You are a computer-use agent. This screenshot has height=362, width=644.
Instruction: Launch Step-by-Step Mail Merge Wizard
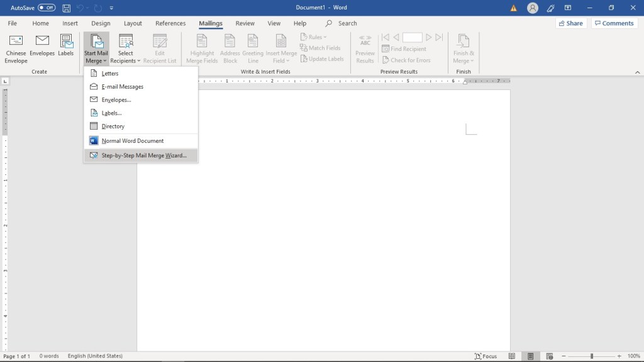click(143, 156)
